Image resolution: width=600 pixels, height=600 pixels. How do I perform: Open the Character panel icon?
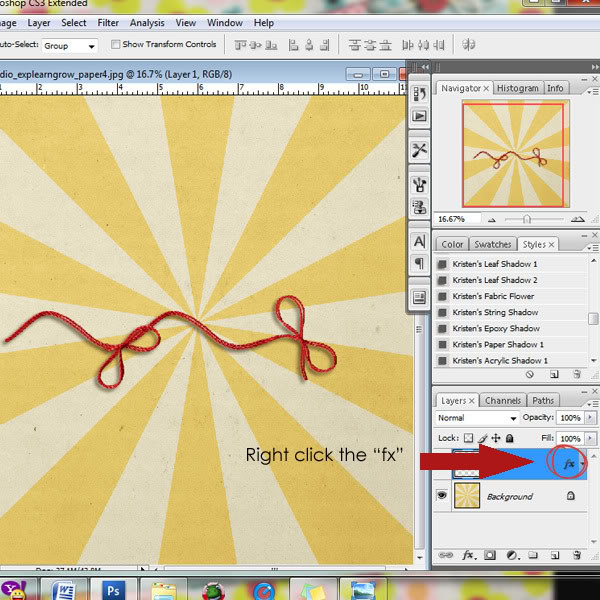coord(419,241)
